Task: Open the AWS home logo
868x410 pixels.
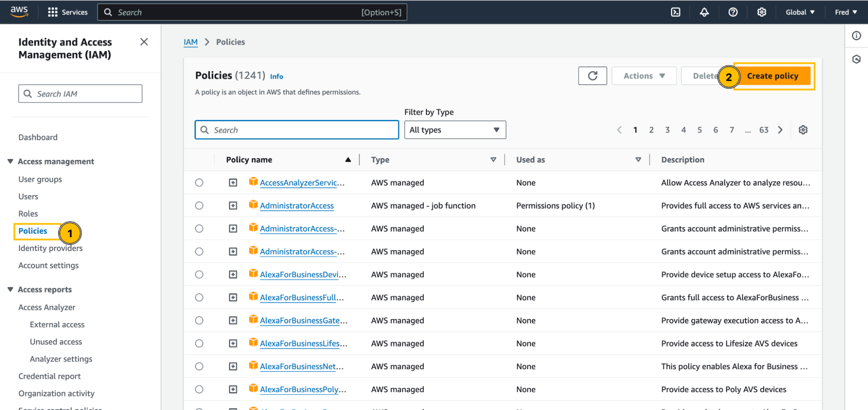Action: click(19, 12)
